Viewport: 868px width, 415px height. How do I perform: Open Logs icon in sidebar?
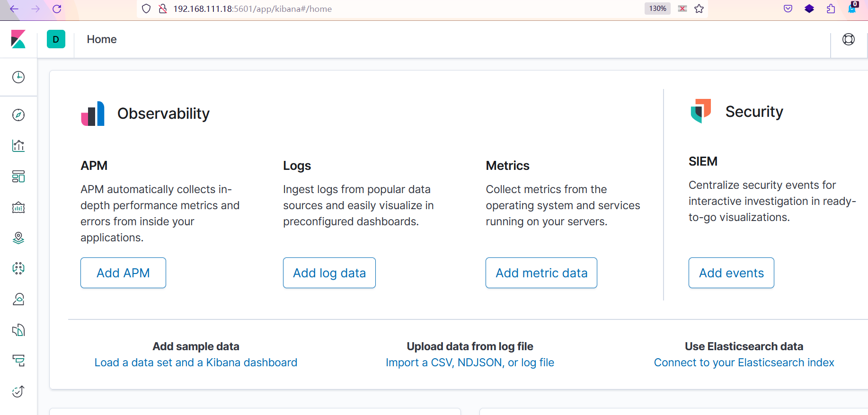[x=18, y=330]
